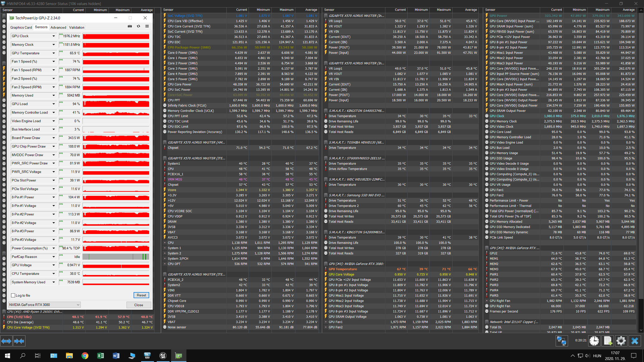Open Word from taskbar

click(116, 355)
